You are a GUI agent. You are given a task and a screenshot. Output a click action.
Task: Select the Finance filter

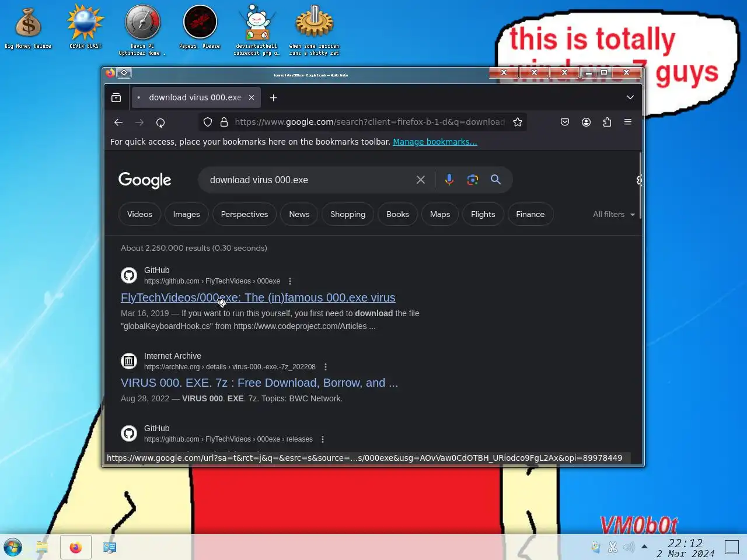[530, 214]
